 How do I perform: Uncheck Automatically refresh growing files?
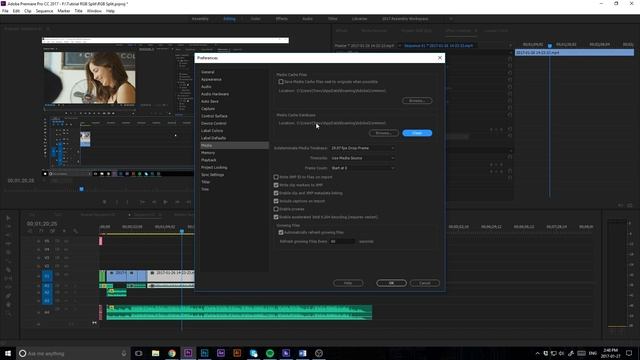281,233
